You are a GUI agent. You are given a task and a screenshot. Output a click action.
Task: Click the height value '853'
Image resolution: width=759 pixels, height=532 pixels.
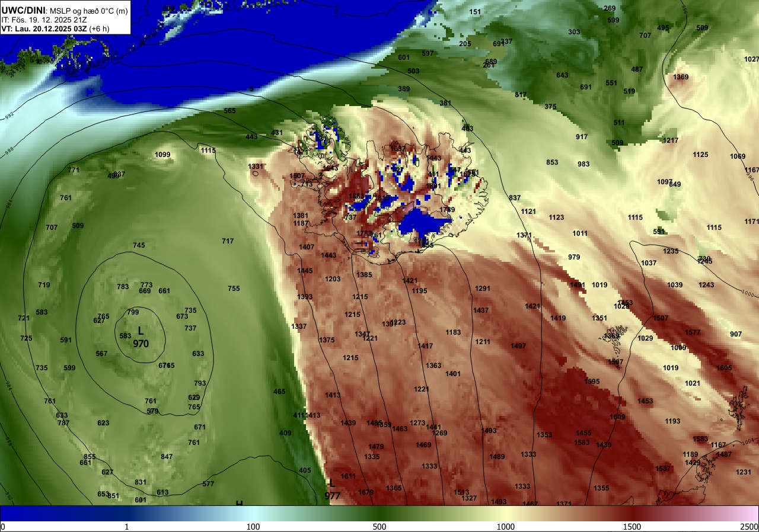[552, 162]
